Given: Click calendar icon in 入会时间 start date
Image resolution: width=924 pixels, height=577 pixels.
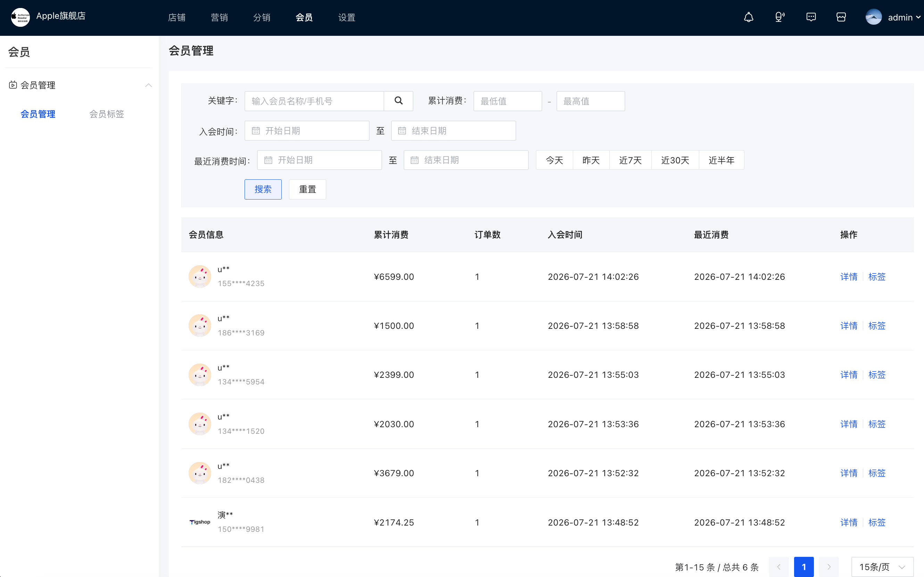Looking at the screenshot, I should (x=256, y=131).
